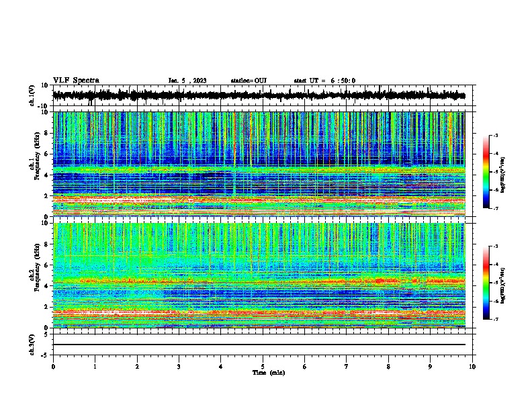
Task: Click the "ch.3(V)" axis label
Action: point(32,345)
